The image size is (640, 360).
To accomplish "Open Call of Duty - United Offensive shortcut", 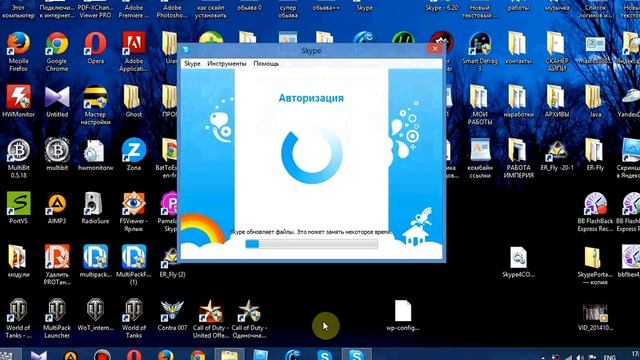I will 211,318.
